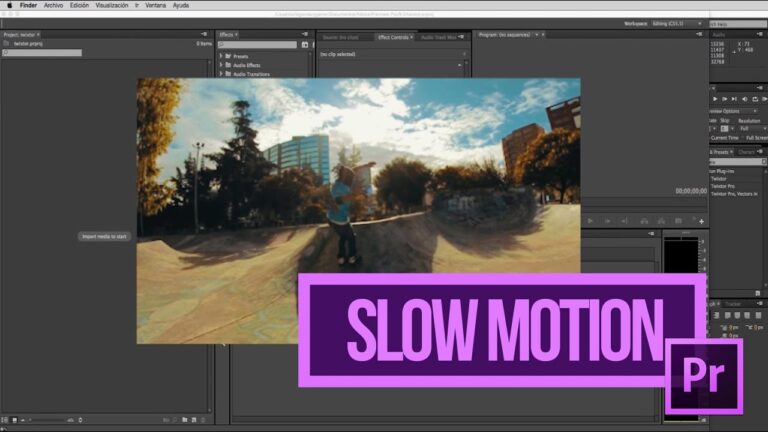Viewport: 768px width, 432px height.
Task: Click the Program monitor Play button
Action: click(590, 221)
